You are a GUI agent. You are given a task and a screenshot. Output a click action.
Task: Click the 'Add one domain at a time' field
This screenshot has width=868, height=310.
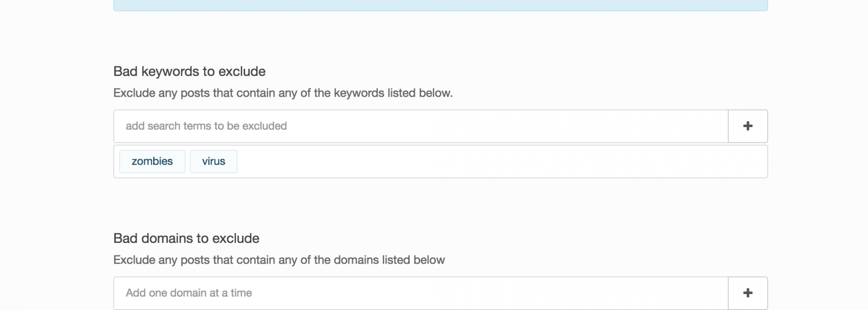421,293
